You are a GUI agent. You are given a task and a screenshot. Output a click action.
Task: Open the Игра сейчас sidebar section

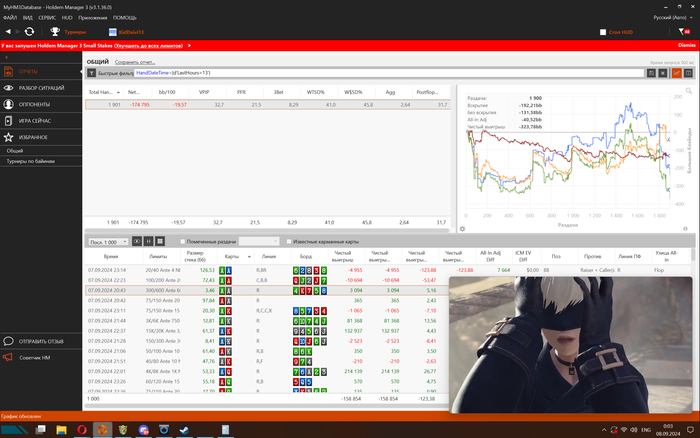tap(41, 121)
